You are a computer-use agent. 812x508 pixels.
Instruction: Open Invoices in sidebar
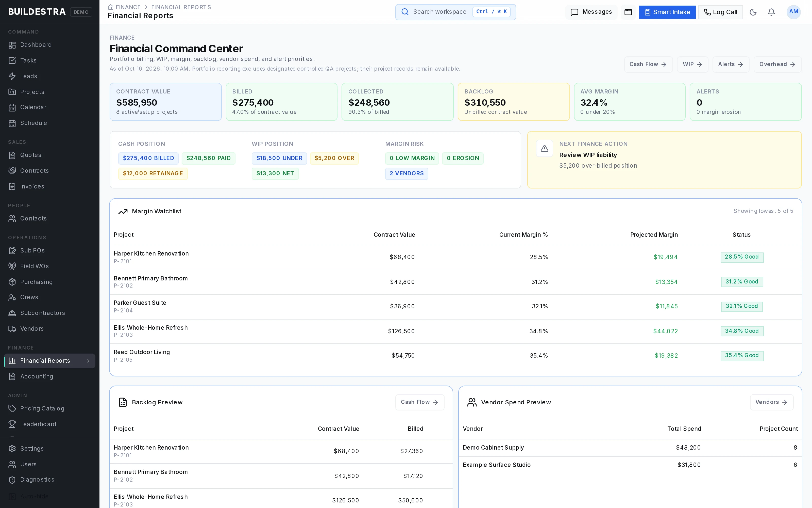click(x=50, y=186)
